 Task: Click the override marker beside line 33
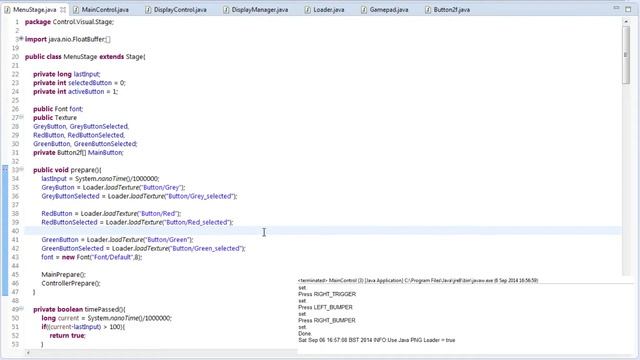[5, 170]
